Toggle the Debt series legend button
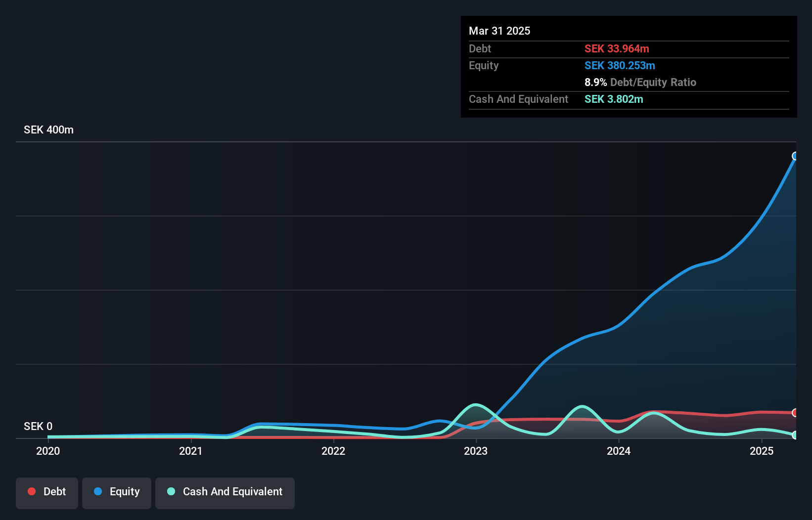The width and height of the screenshot is (812, 520). [47, 492]
